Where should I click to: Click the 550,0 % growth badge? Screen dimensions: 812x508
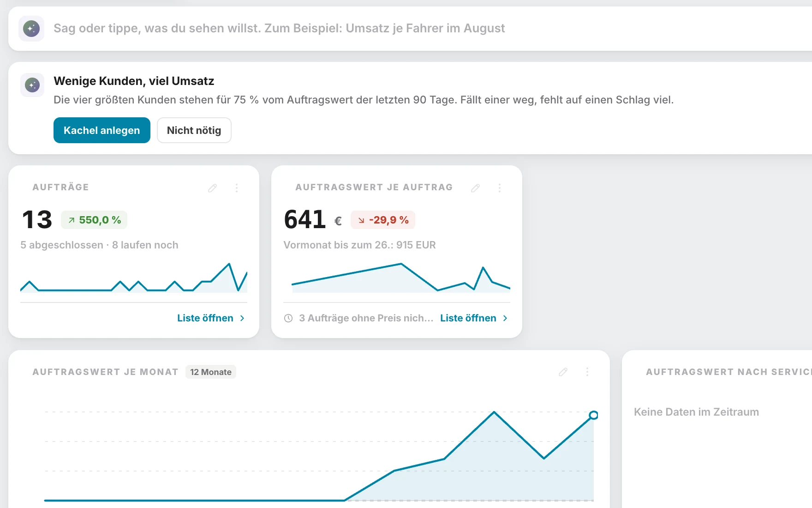click(x=94, y=220)
